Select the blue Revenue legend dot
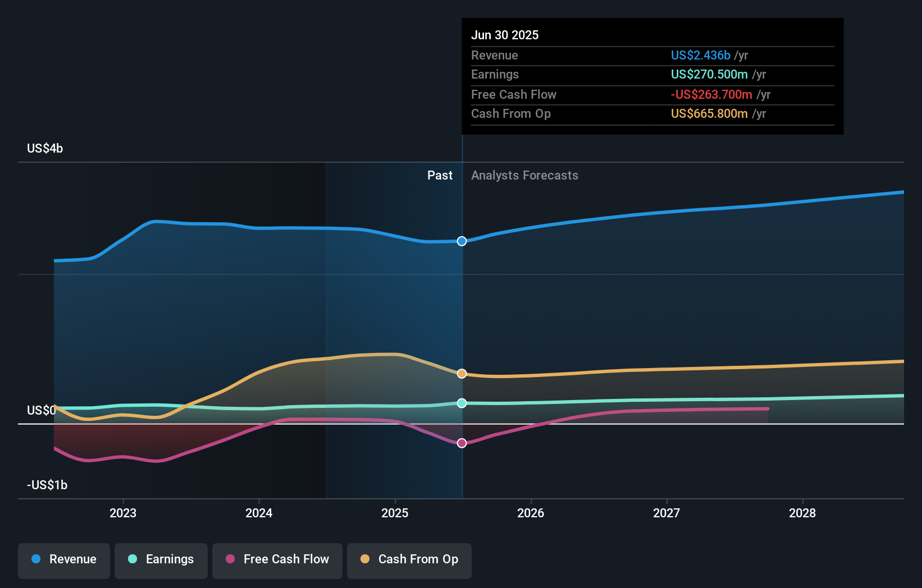Viewport: 922px width, 588px height. [36, 559]
